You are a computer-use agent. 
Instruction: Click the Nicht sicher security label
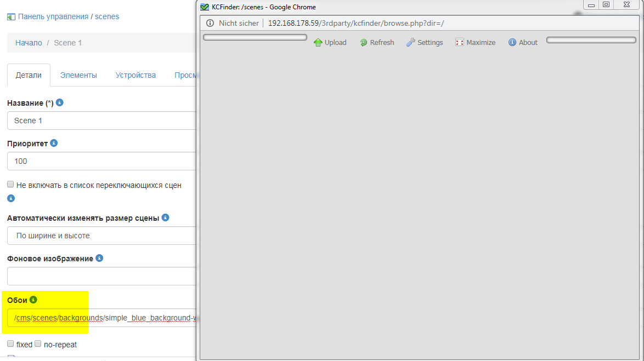point(239,24)
